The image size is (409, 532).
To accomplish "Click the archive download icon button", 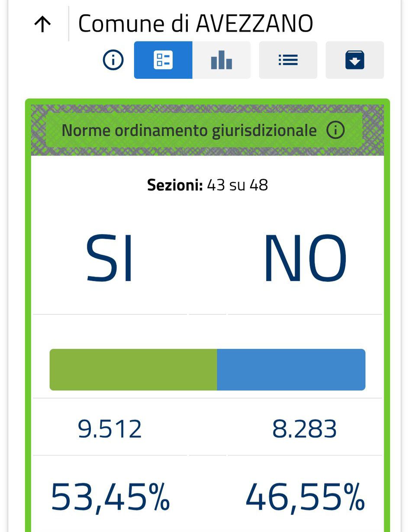I will point(354,60).
